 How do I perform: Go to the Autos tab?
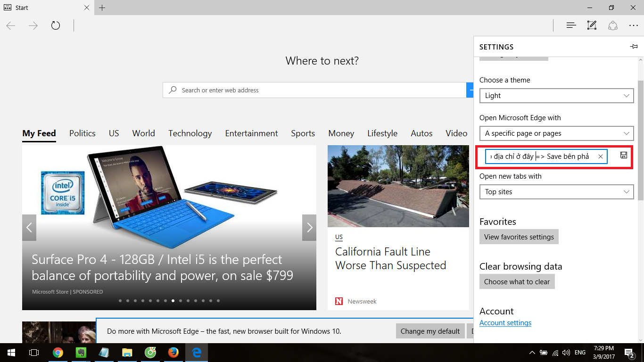[x=421, y=133]
